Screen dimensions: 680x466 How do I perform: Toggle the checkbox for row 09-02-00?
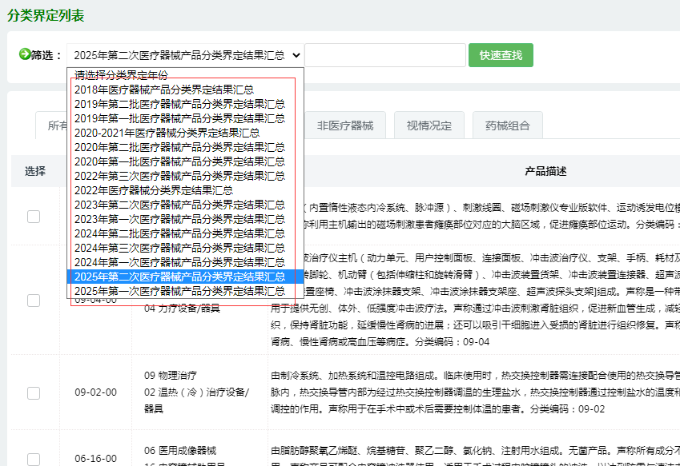pyautogui.click(x=34, y=395)
